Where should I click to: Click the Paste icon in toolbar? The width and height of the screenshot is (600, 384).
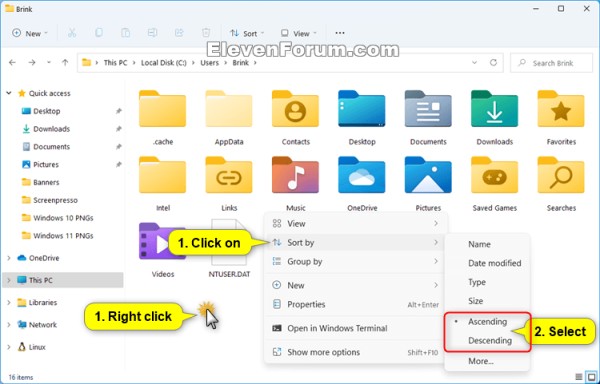pyautogui.click(x=126, y=33)
